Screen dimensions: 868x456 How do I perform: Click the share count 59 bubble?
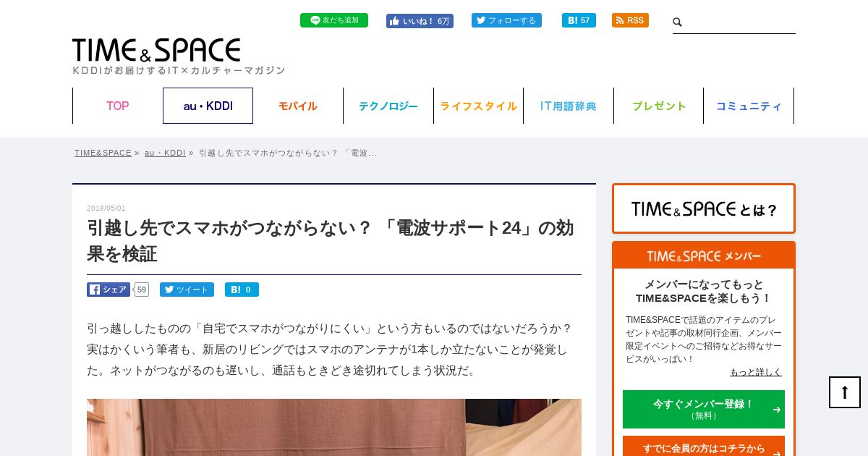(x=142, y=290)
